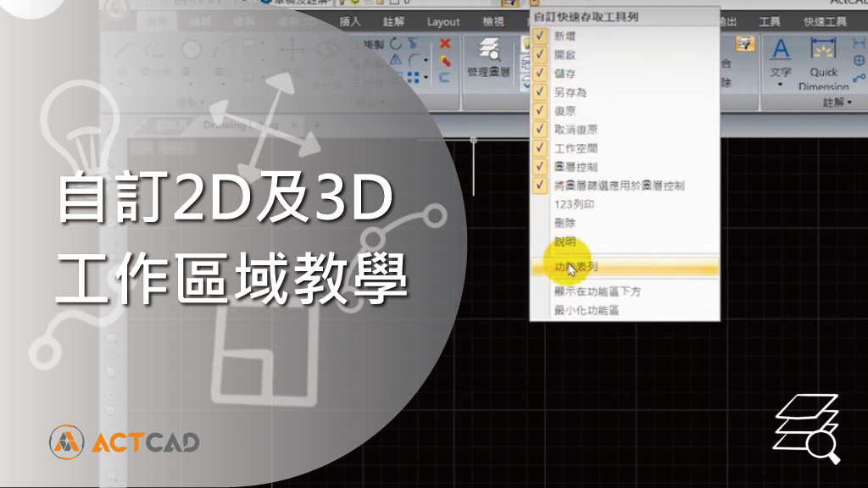This screenshot has height=488, width=868.
Task: Switch to the 插入 ribbon tab
Action: (x=349, y=21)
